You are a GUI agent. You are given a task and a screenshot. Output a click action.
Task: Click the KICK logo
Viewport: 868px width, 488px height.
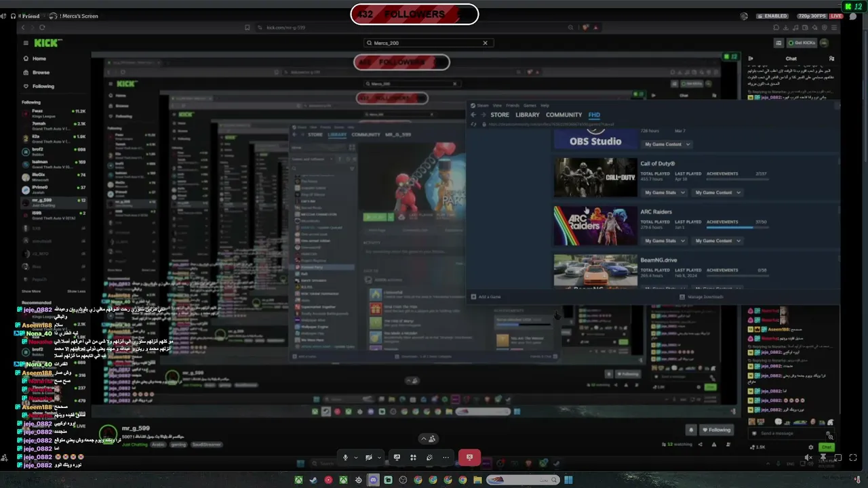pyautogui.click(x=47, y=43)
